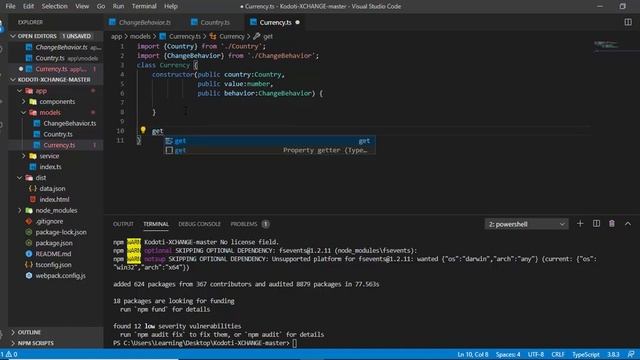Open README.md file

pos(53,254)
